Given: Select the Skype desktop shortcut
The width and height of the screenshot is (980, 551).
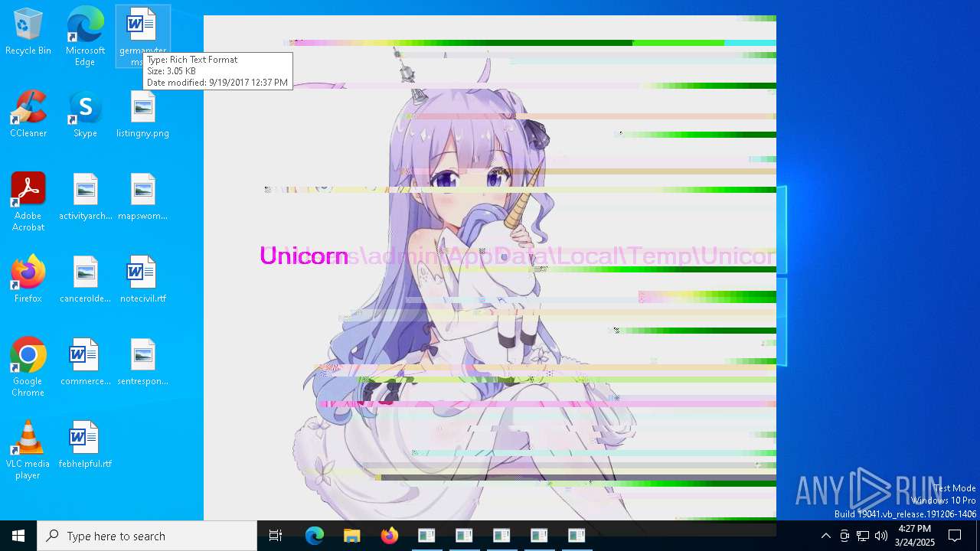Looking at the screenshot, I should (85, 115).
